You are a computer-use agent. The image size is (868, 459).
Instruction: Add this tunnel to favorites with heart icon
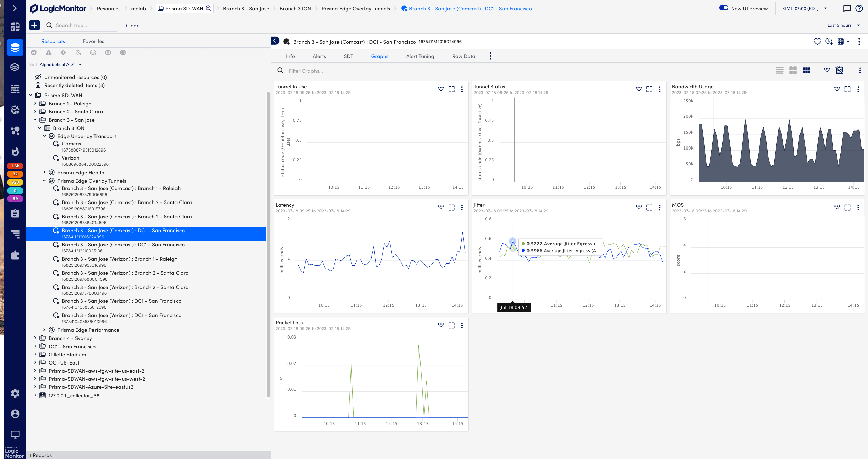[x=817, y=42]
